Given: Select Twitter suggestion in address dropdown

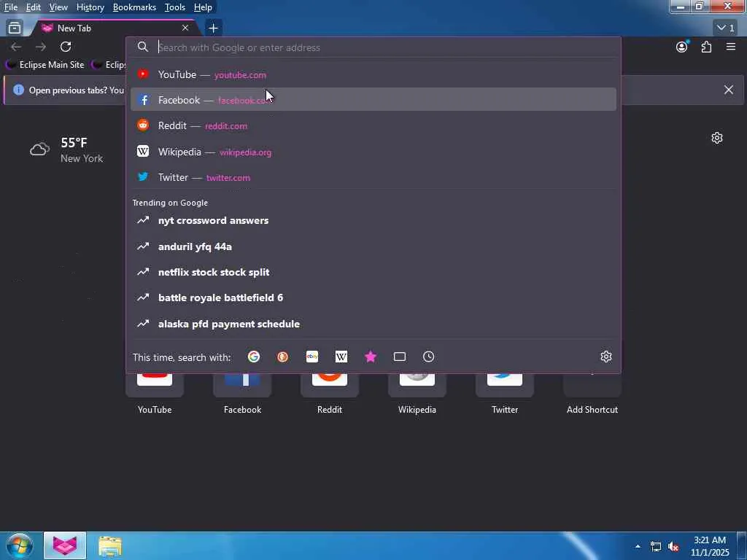Looking at the screenshot, I should tap(373, 177).
